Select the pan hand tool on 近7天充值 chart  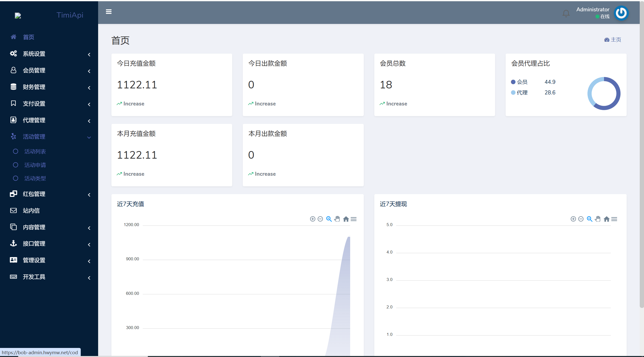pos(337,219)
